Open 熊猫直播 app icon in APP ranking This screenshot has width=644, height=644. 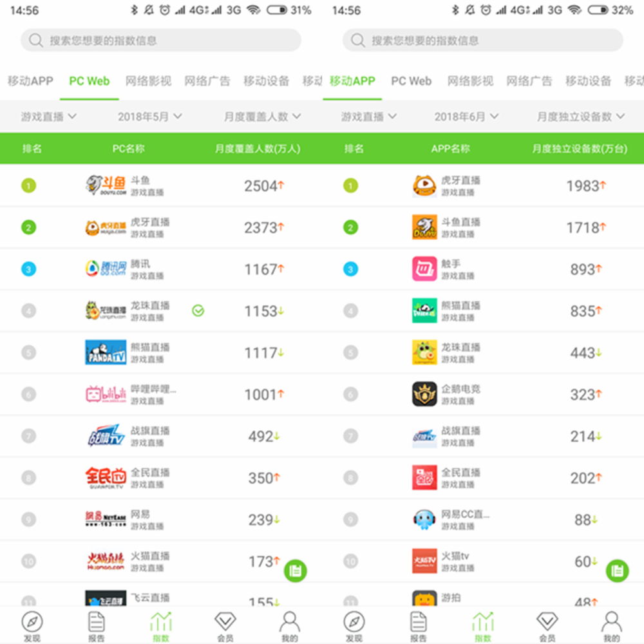coord(424,310)
